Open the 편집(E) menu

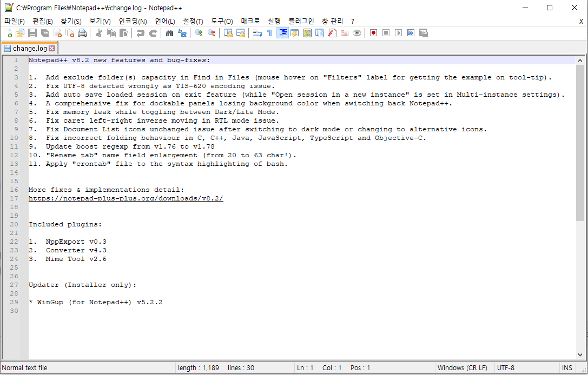click(43, 22)
